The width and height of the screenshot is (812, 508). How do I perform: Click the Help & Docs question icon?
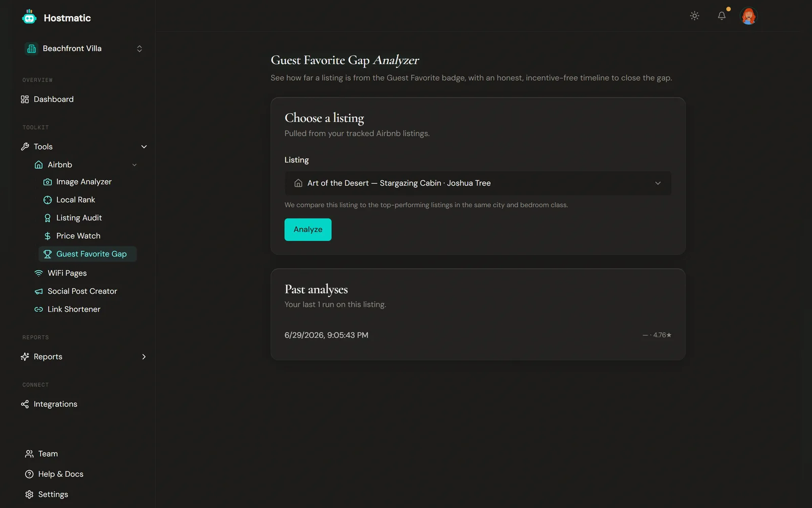pyautogui.click(x=29, y=474)
